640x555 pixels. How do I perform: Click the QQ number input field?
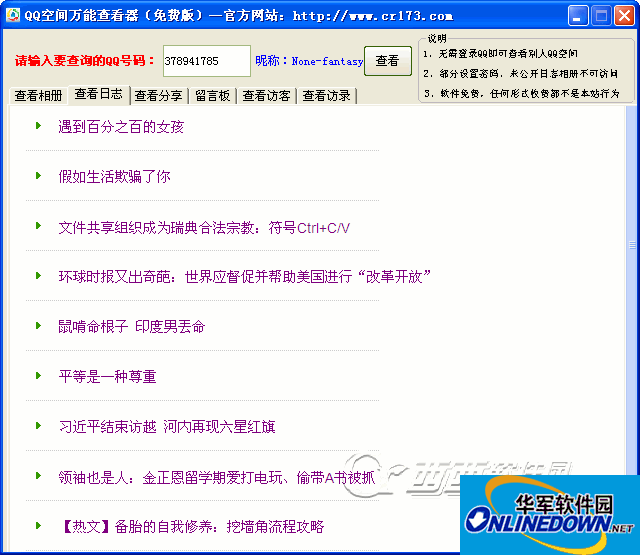click(x=207, y=61)
